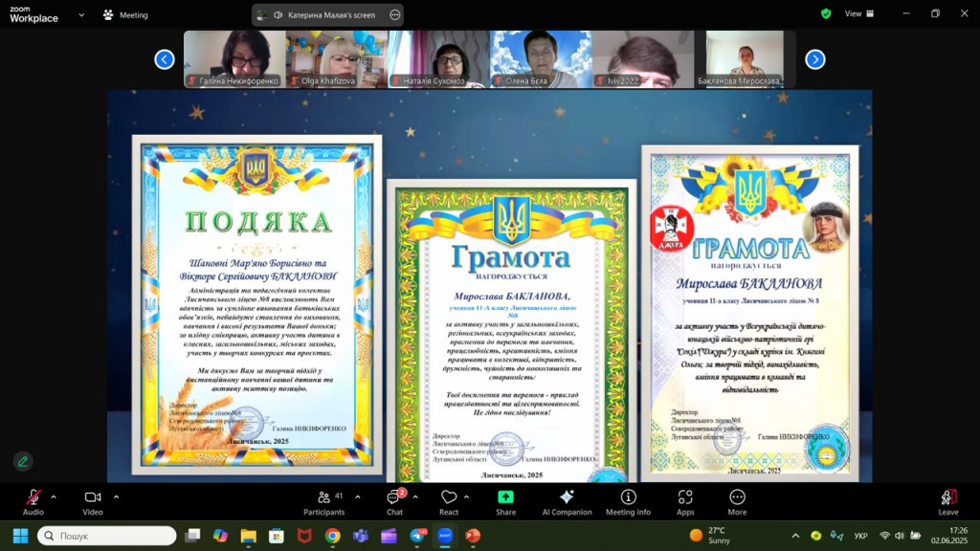
Task: Open the Chat panel icon
Action: [392, 498]
